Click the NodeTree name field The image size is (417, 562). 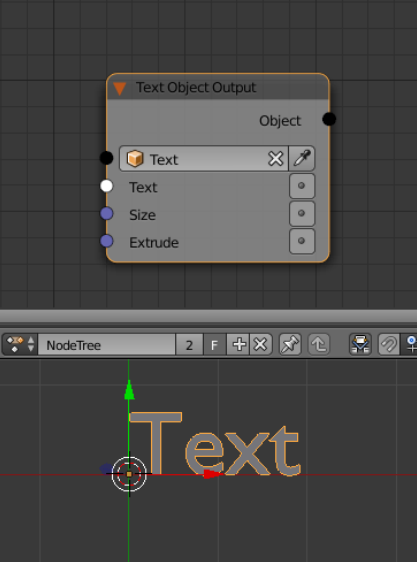point(106,345)
